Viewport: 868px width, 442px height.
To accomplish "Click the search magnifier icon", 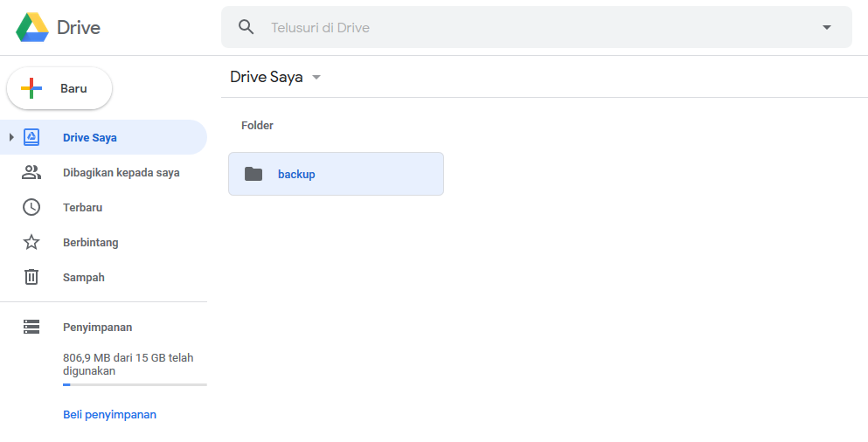I will (x=247, y=27).
